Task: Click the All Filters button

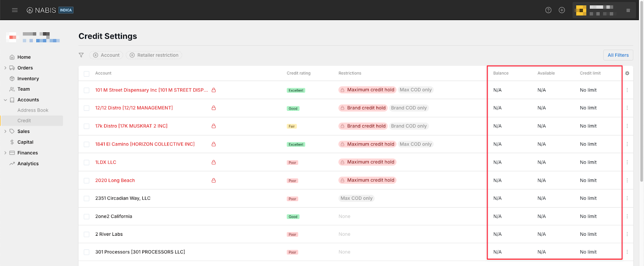Action: [x=618, y=55]
